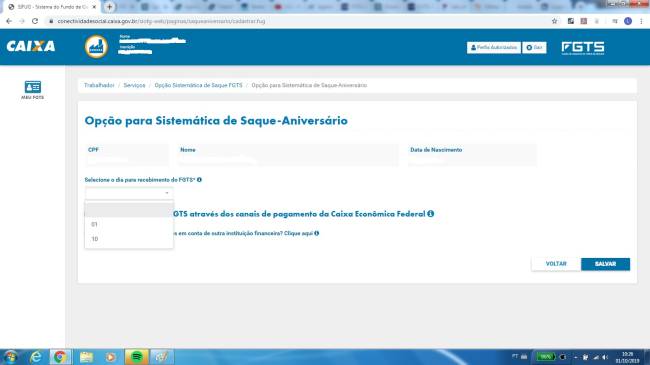Click the CAIXA logo

pos(31,46)
